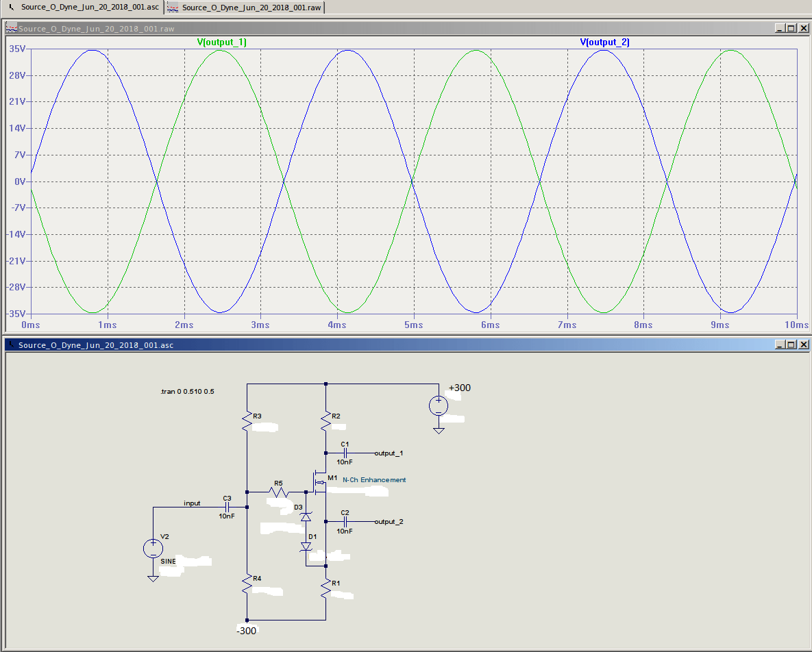Maximize the .raw waveform window
The width and height of the screenshot is (812, 652).
click(791, 29)
